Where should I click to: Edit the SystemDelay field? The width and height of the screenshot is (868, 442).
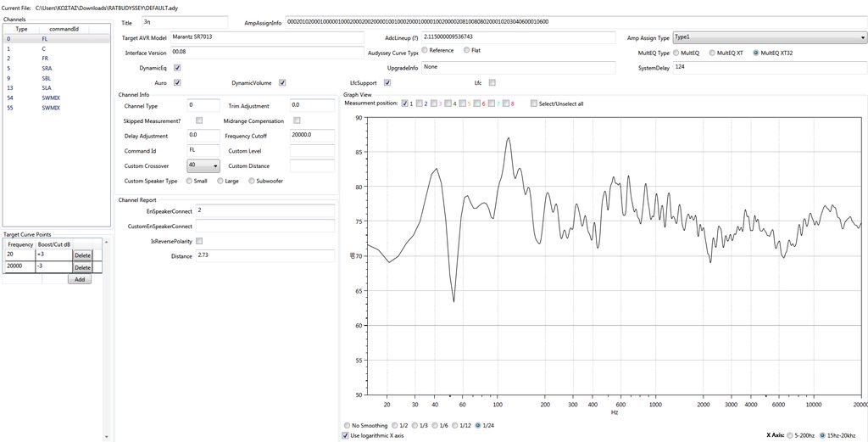point(770,68)
